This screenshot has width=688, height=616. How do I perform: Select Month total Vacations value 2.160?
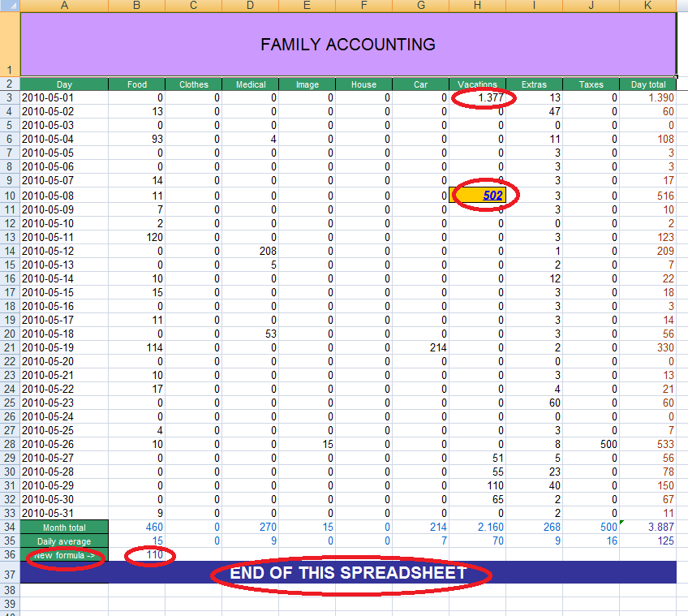[x=477, y=527]
